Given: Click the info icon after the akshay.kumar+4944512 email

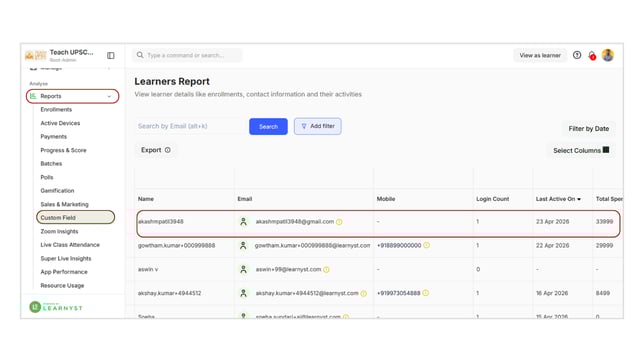Looking at the screenshot, I should [x=363, y=294].
